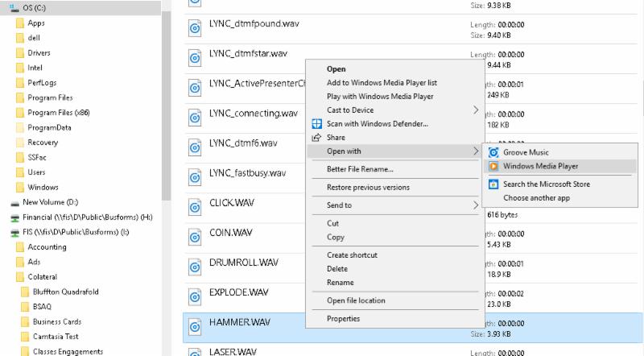Click the New Volume (D:) drive icon
The width and height of the screenshot is (644, 356).
coord(14,203)
